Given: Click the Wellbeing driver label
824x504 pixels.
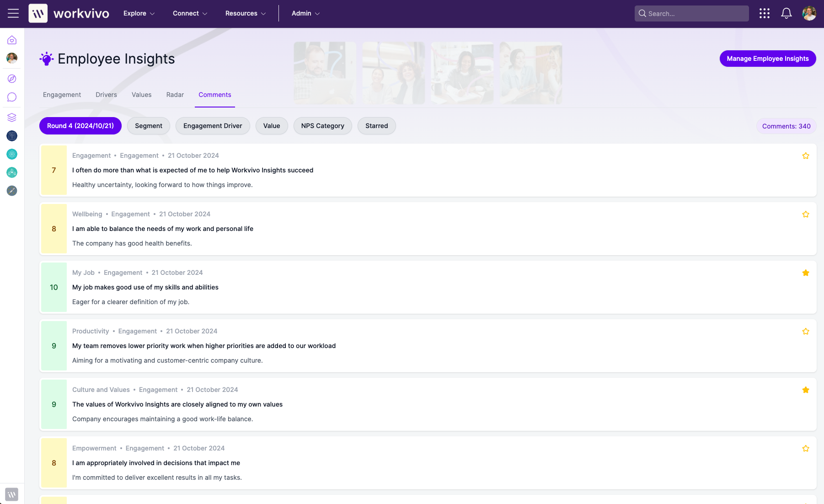Looking at the screenshot, I should coord(87,214).
